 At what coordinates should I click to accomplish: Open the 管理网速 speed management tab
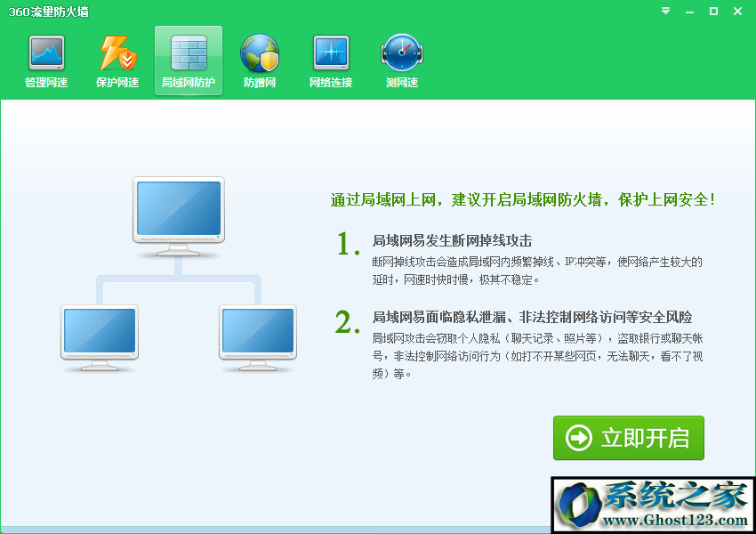click(x=46, y=61)
